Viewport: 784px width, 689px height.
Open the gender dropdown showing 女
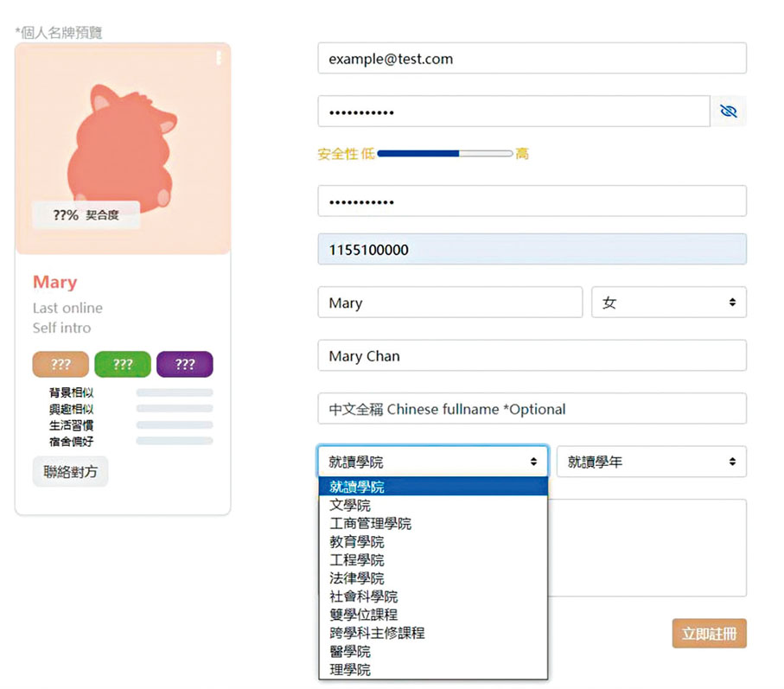point(670,302)
